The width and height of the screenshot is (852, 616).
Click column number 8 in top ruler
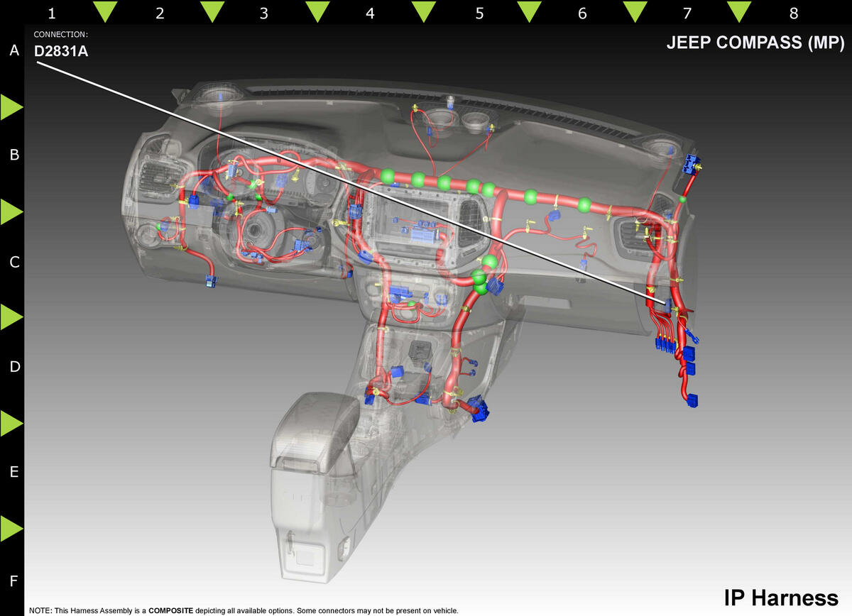793,13
